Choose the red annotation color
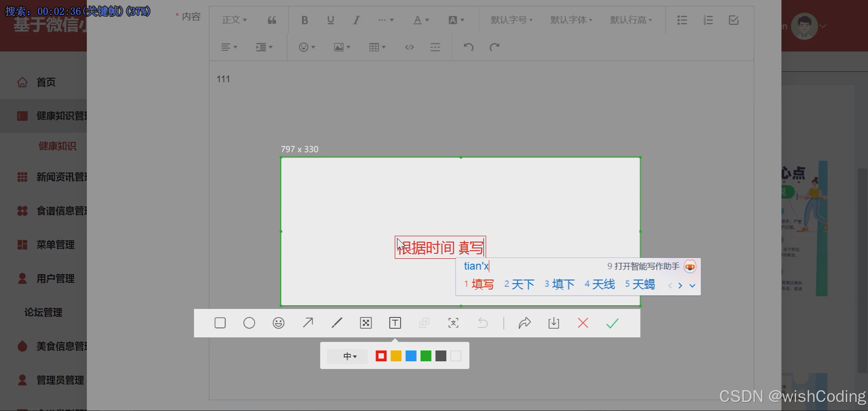Image resolution: width=868 pixels, height=411 pixels. point(381,356)
